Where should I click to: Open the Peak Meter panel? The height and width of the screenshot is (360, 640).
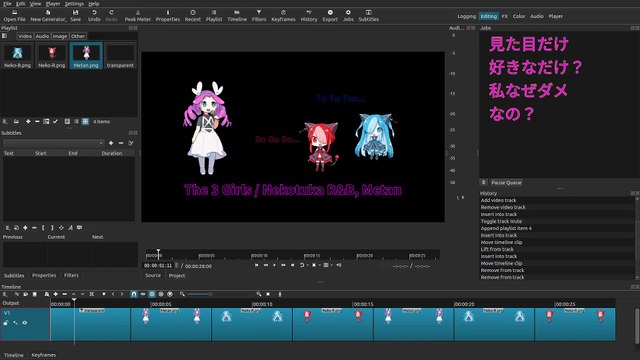[x=138, y=16]
